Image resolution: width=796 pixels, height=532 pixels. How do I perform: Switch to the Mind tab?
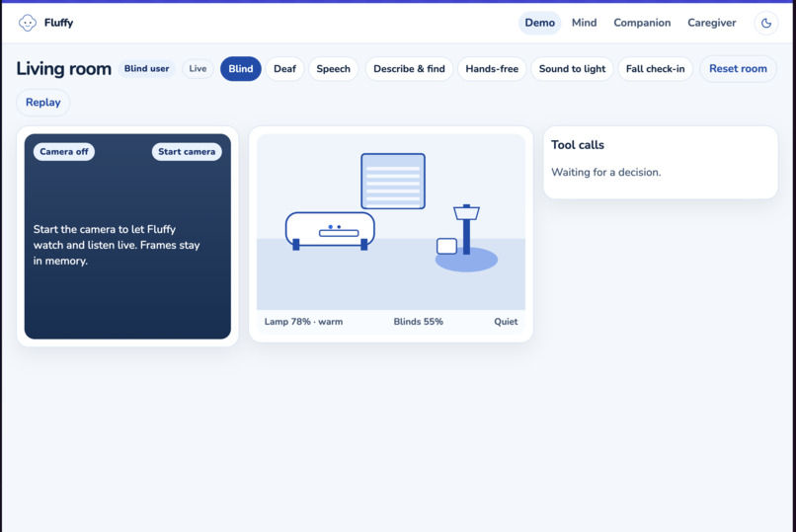pyautogui.click(x=584, y=23)
